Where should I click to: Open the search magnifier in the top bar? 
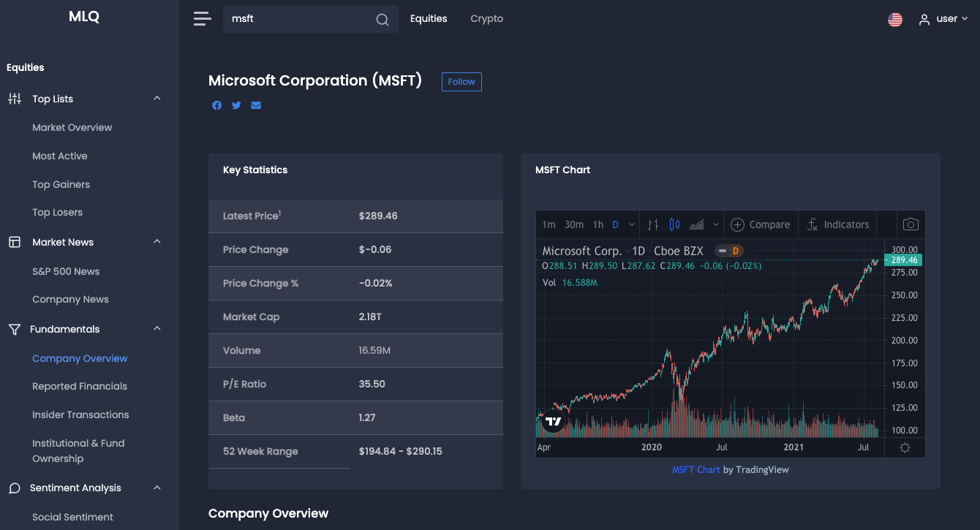[382, 19]
